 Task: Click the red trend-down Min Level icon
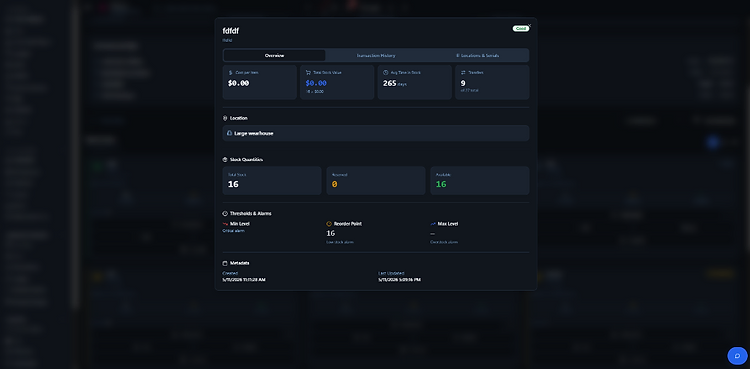[225, 224]
